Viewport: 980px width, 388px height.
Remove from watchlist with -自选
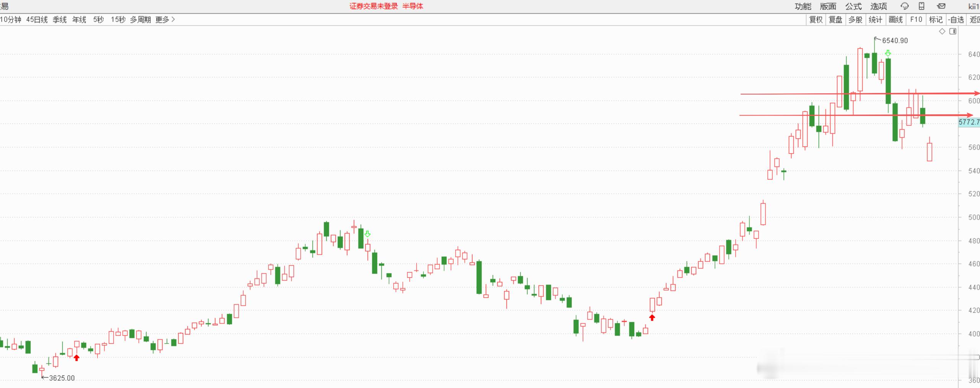pos(956,20)
